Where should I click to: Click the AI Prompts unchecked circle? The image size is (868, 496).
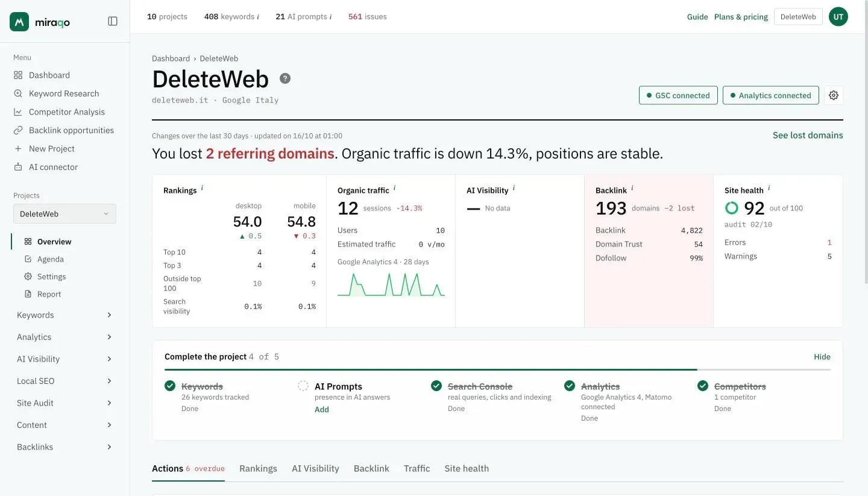click(303, 386)
